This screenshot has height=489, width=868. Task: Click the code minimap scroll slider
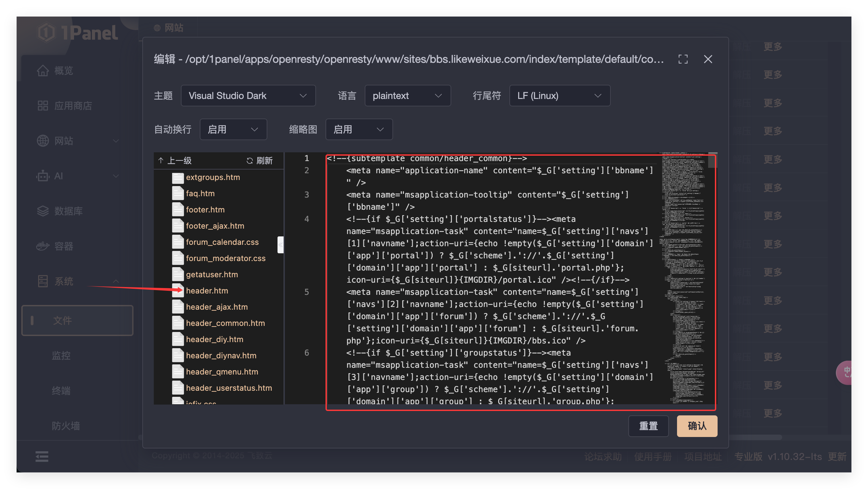[713, 161]
